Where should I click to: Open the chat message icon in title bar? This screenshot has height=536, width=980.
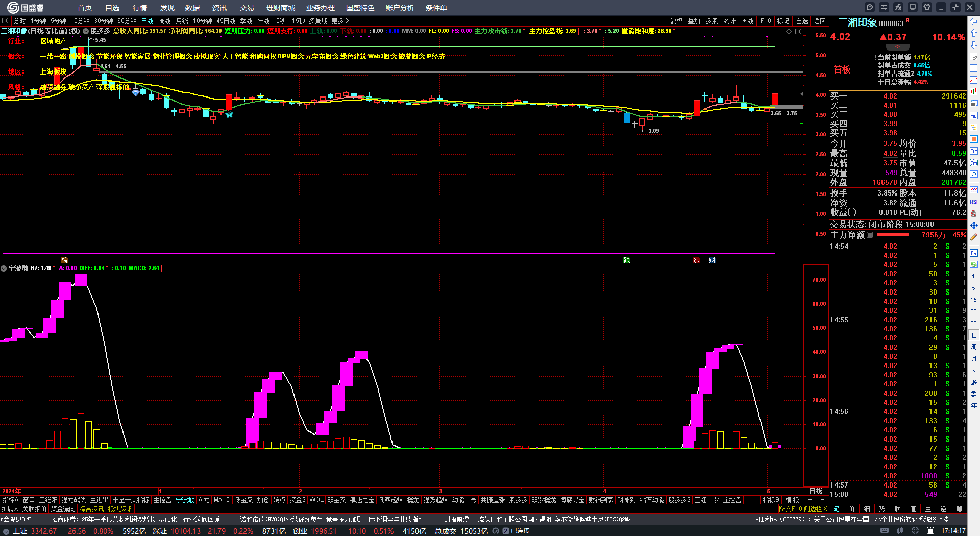(x=870, y=7)
